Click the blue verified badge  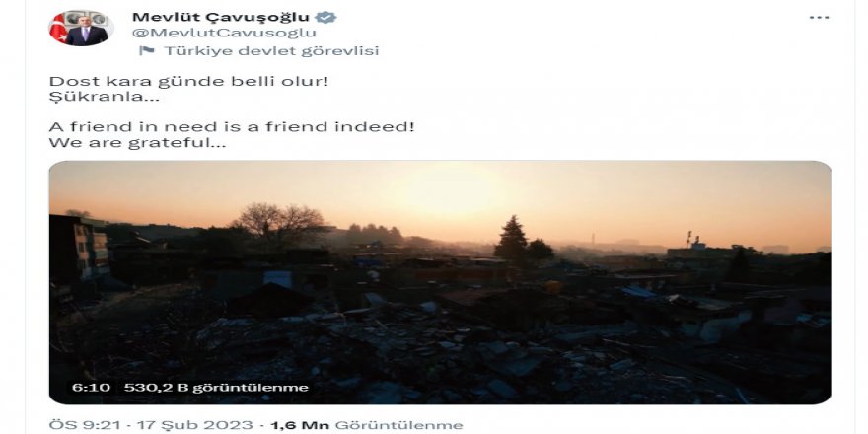(x=326, y=17)
